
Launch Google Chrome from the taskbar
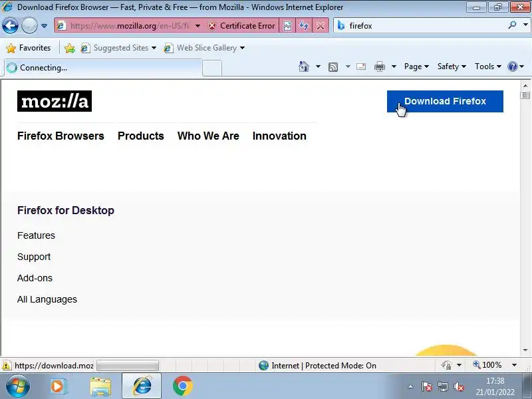pyautogui.click(x=182, y=386)
